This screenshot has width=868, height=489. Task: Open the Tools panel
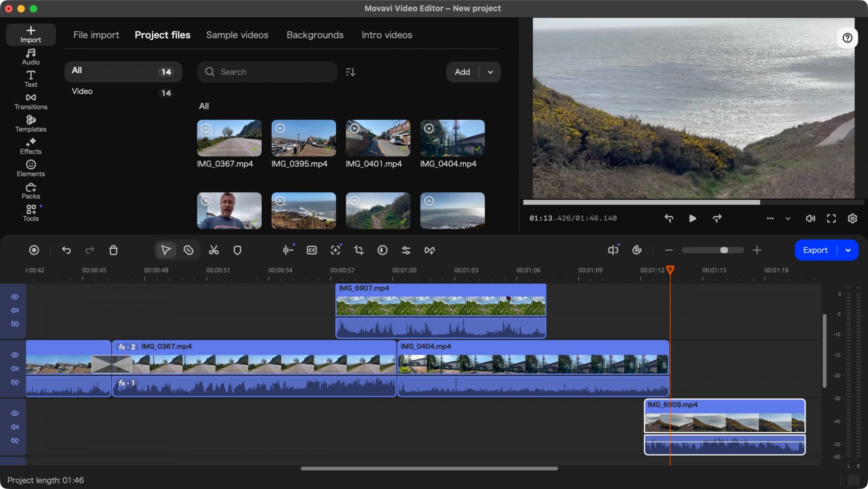coord(31,213)
